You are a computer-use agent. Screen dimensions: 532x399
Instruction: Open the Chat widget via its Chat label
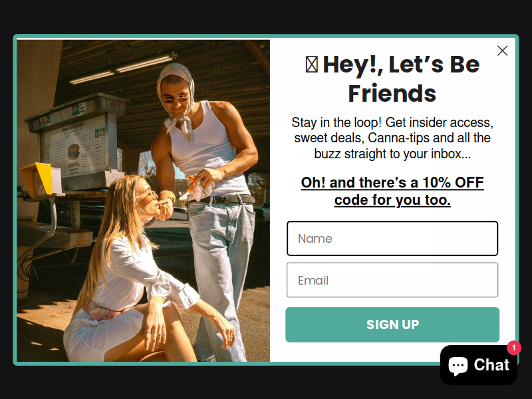click(x=491, y=365)
